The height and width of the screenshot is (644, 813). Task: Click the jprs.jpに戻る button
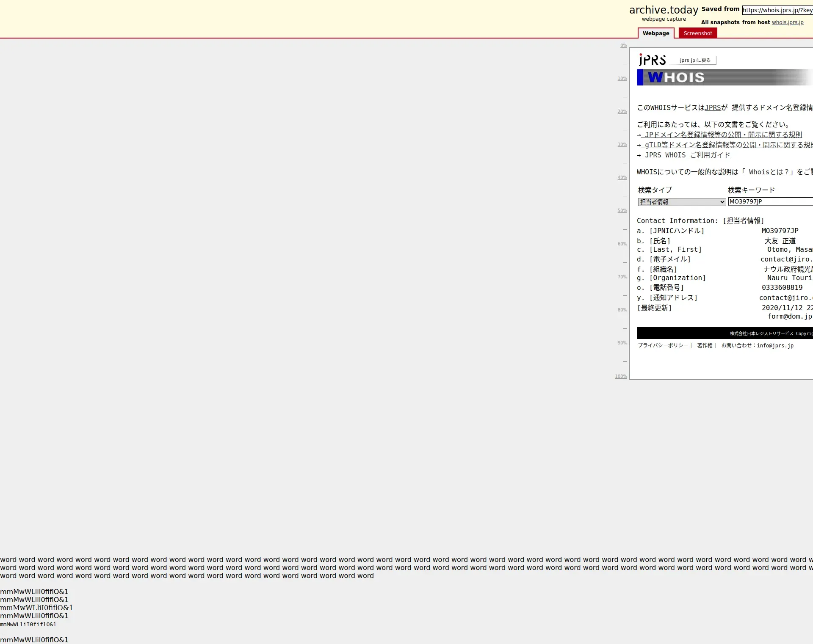pos(695,61)
